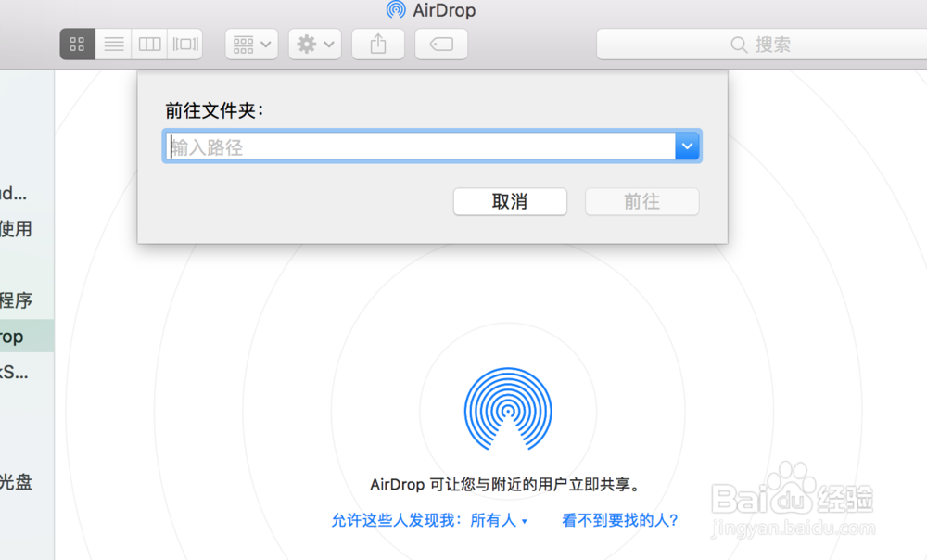Viewport: 927px width, 560px height.
Task: Open the item arrangement dropdown
Action: point(252,45)
